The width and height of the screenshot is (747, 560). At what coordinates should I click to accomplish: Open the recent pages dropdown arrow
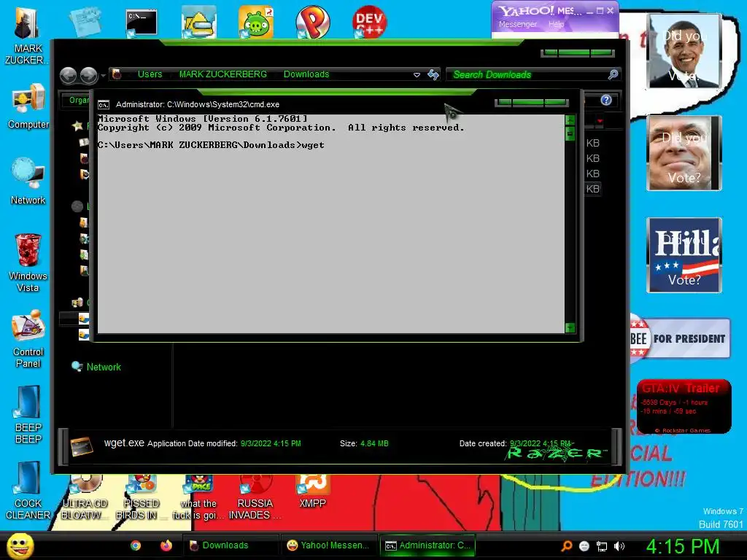pos(103,75)
